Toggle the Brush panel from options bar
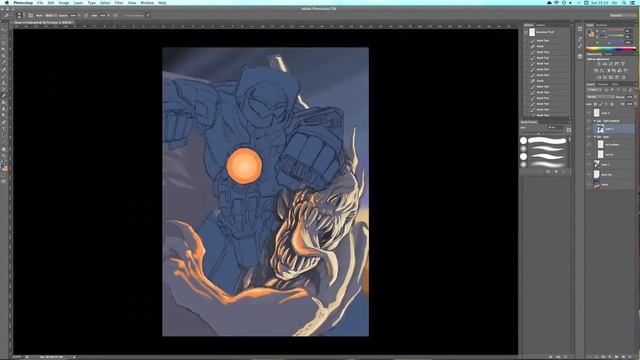Screen dimensions: 640x360 31,16
